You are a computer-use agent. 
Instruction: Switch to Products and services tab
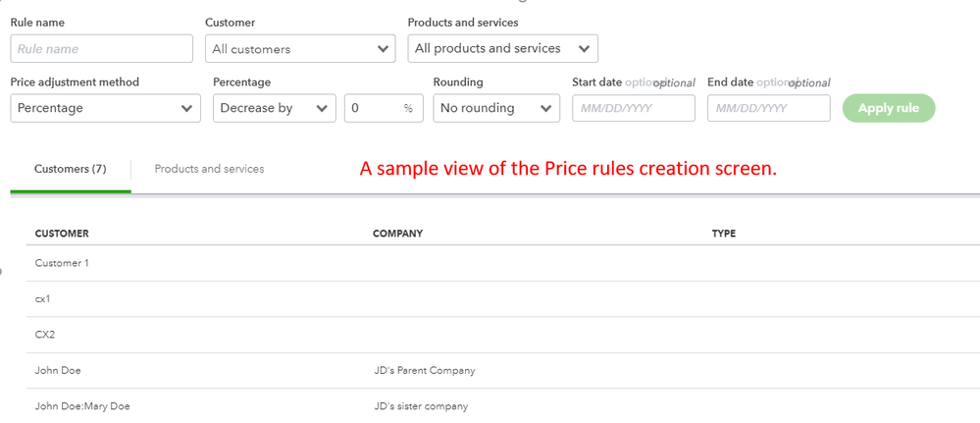coord(209,169)
